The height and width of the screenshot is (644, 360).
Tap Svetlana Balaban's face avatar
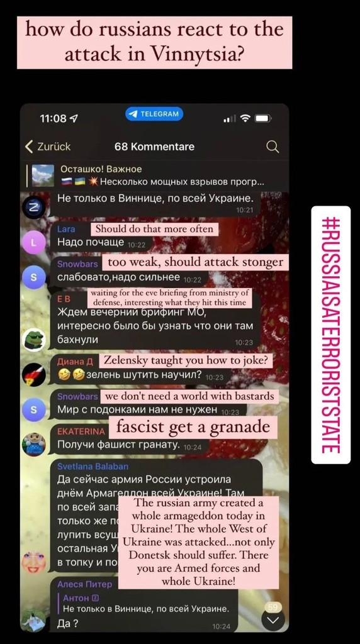(x=34, y=562)
